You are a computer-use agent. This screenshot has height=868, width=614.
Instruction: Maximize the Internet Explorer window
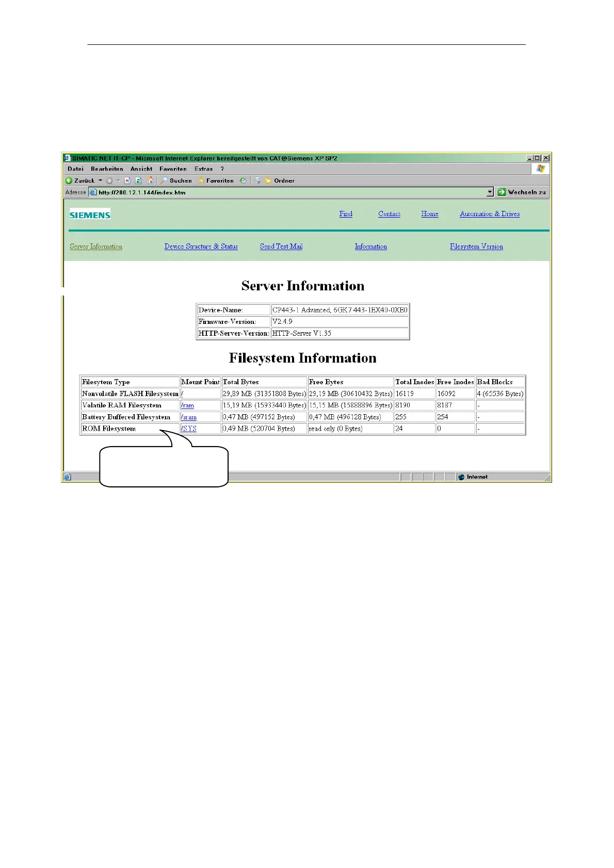pyautogui.click(x=538, y=158)
